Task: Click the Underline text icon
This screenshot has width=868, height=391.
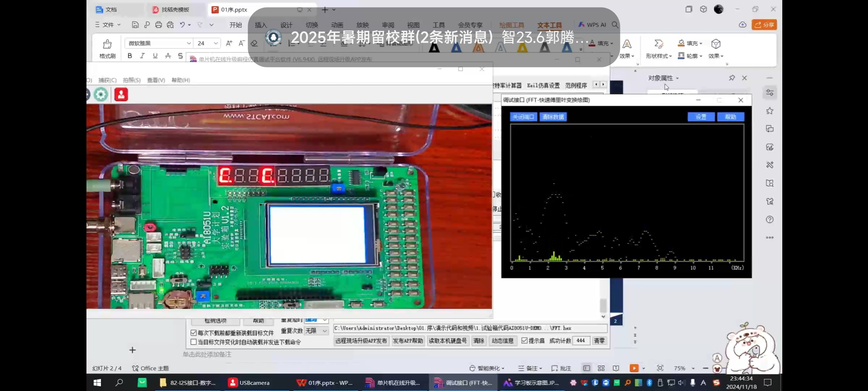Action: point(155,56)
